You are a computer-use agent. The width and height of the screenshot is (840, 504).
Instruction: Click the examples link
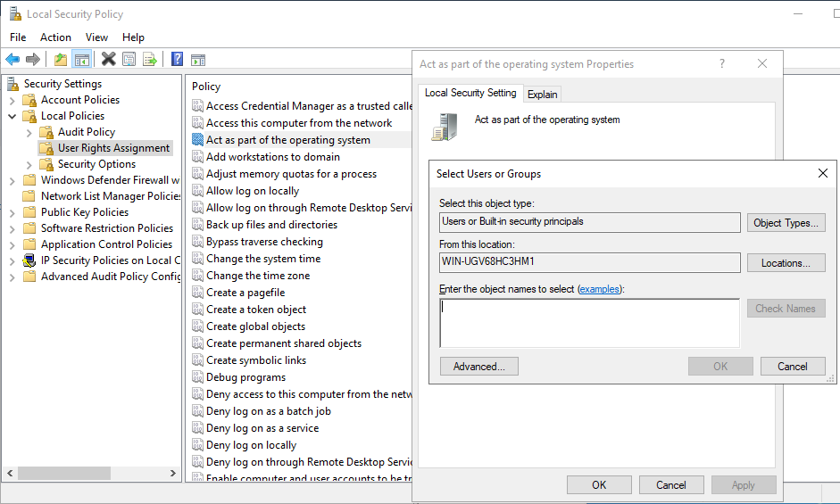click(x=599, y=289)
